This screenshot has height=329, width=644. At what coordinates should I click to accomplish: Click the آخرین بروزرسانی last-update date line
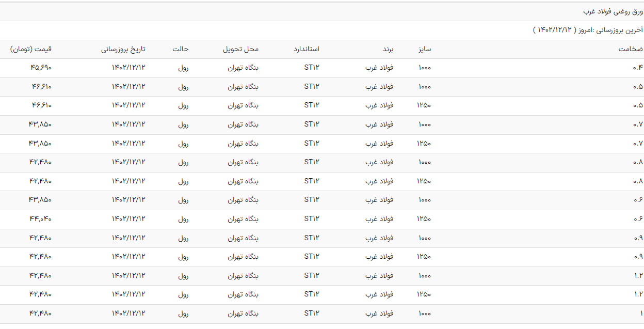pyautogui.click(x=588, y=30)
